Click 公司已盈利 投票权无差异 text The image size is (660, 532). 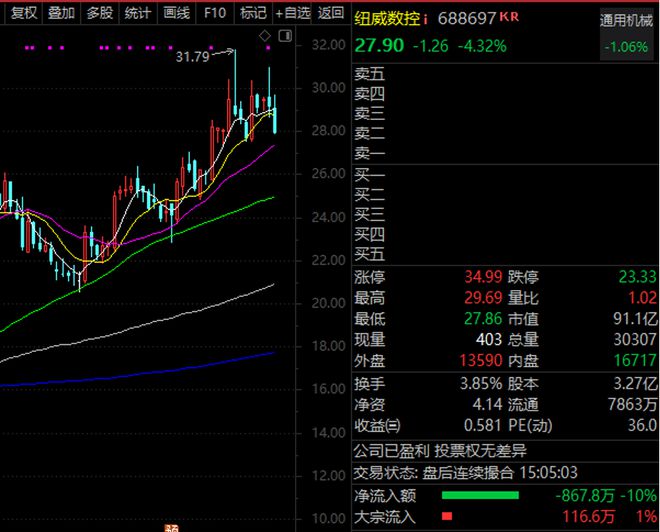point(440,451)
